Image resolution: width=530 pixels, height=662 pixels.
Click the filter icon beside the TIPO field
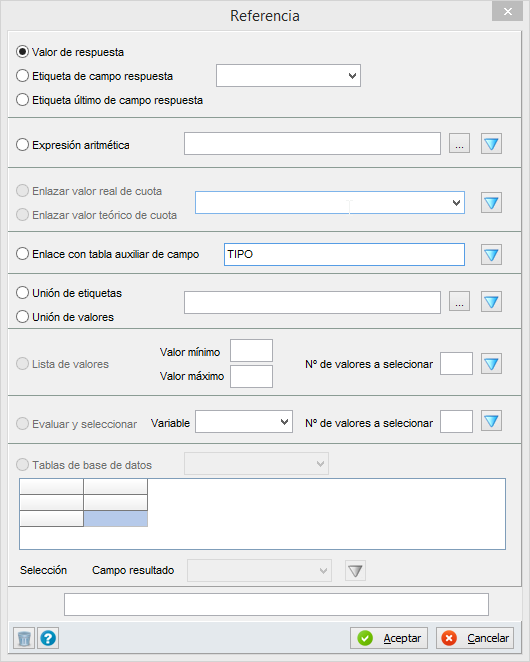click(x=491, y=255)
